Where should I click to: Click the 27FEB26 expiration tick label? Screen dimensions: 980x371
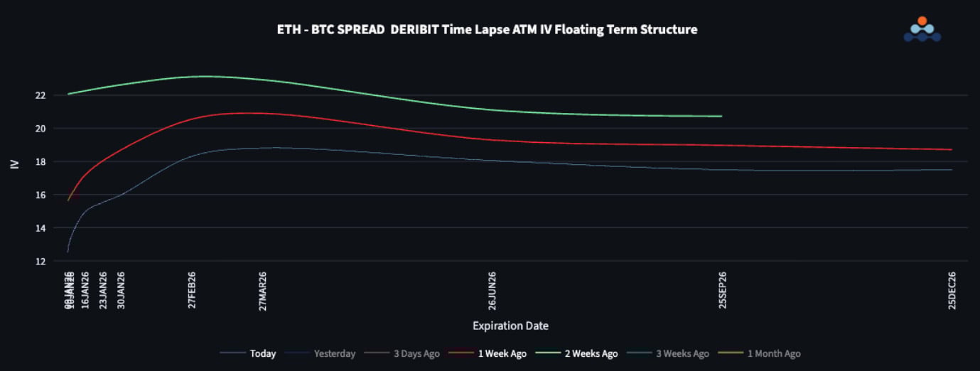(x=193, y=291)
